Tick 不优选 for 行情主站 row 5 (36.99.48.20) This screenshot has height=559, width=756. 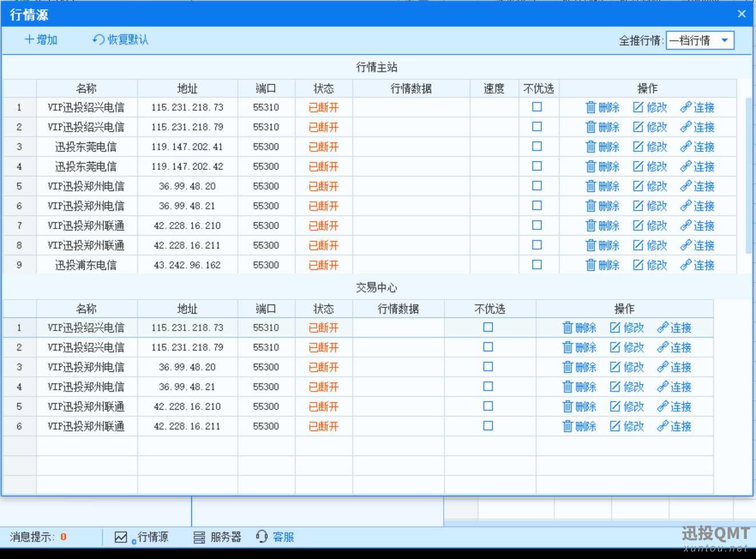[x=537, y=186]
